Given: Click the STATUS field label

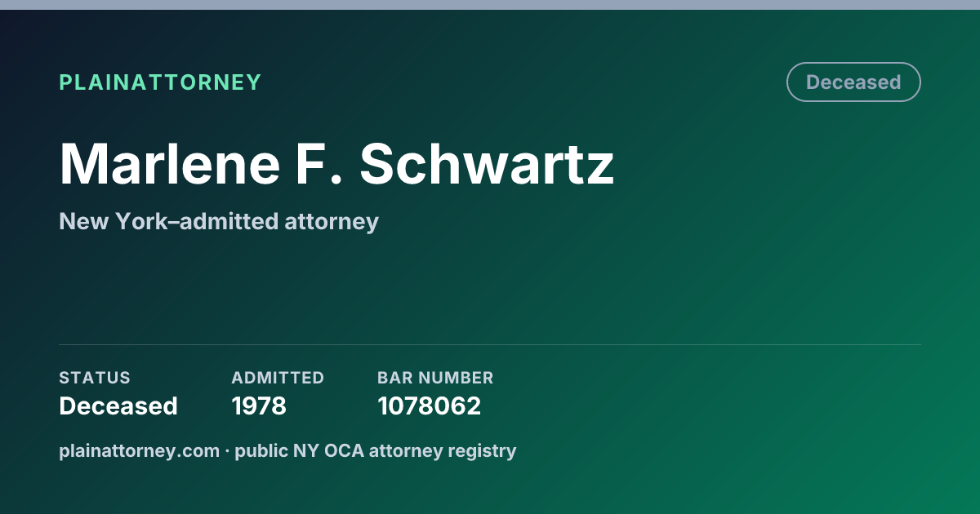Looking at the screenshot, I should [95, 378].
